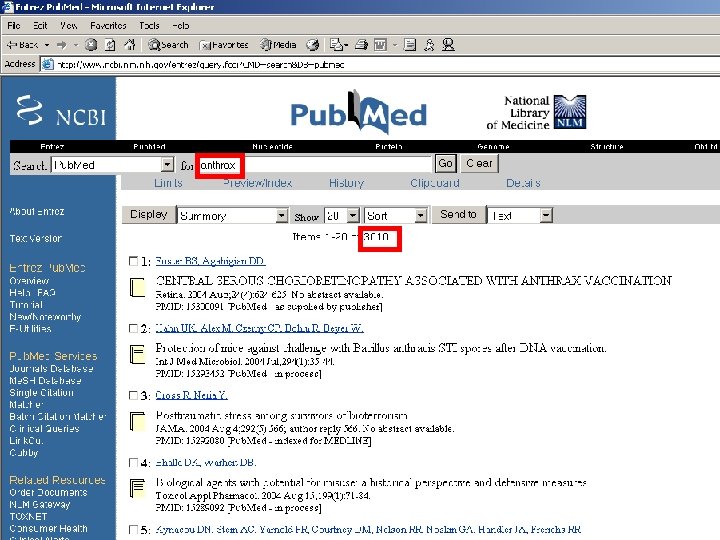Tick the checkbox for result 2

pos(134,328)
